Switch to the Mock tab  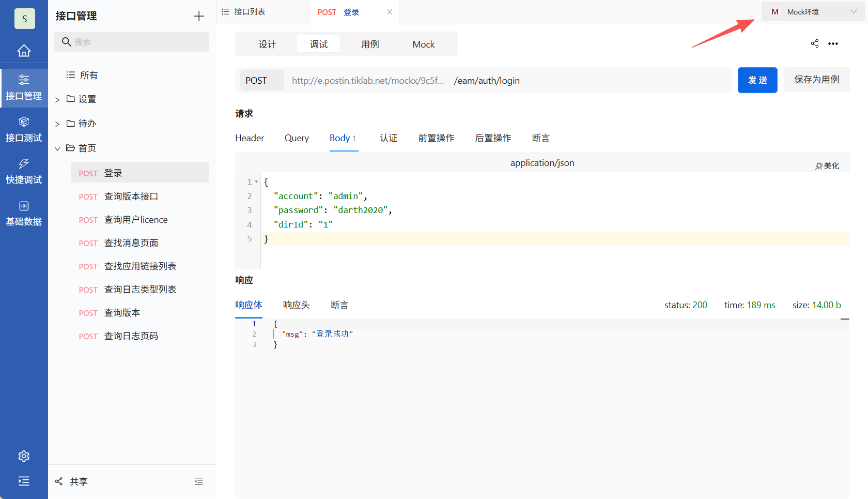click(423, 44)
